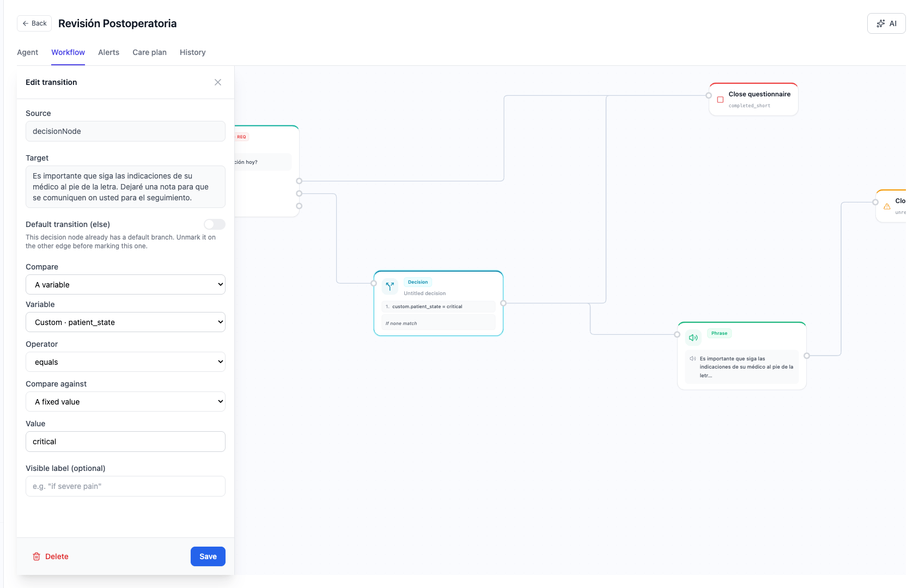
Task: Click the 'Untitled decision' label
Action: click(424, 293)
